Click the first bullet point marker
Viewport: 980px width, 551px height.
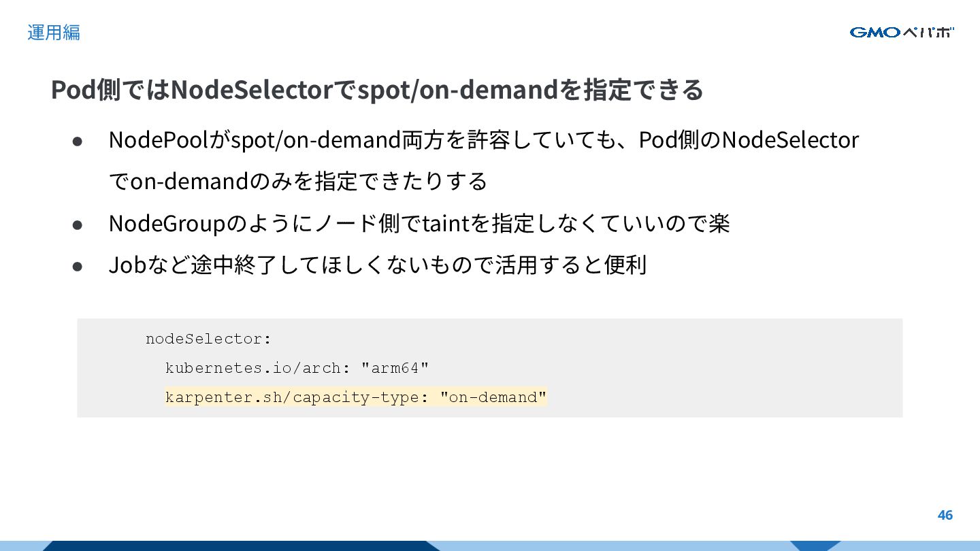pyautogui.click(x=77, y=141)
